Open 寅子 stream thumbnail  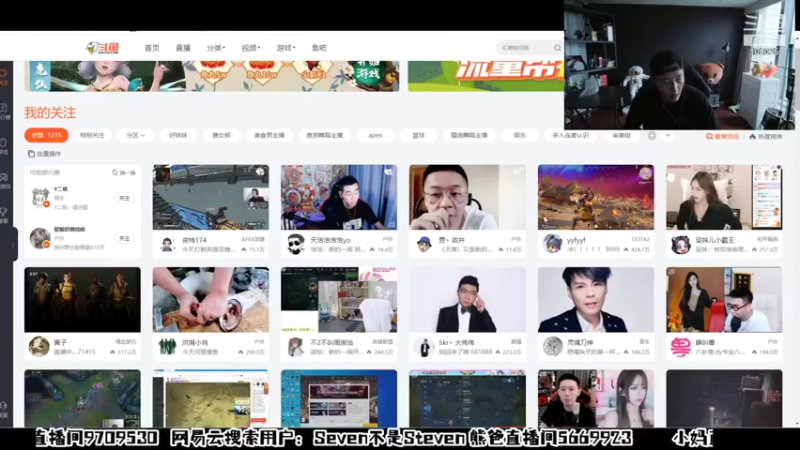click(82, 300)
